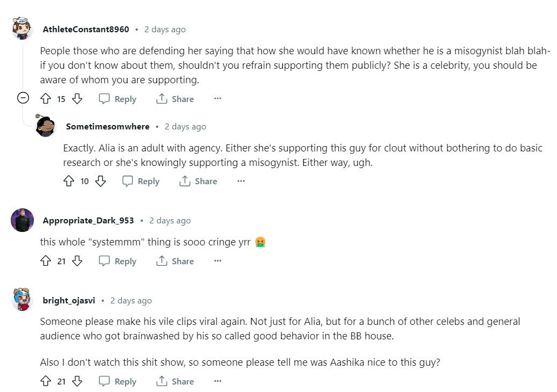Share bright_ojasvi's comment
Image resolution: width=557 pixels, height=392 pixels.
click(175, 381)
